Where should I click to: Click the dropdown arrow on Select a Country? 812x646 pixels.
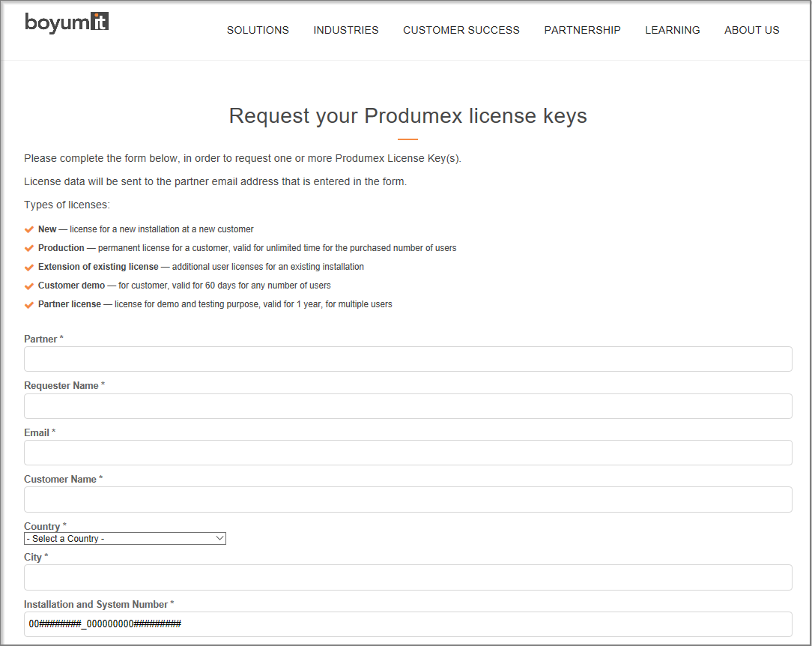click(219, 538)
